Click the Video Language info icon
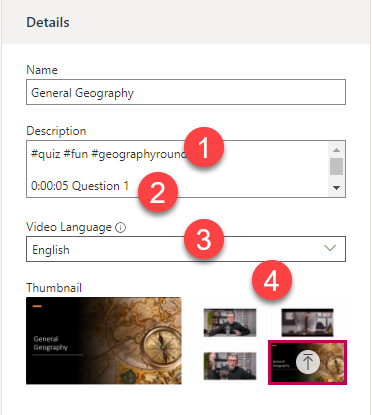The height and width of the screenshot is (415, 372). [120, 228]
